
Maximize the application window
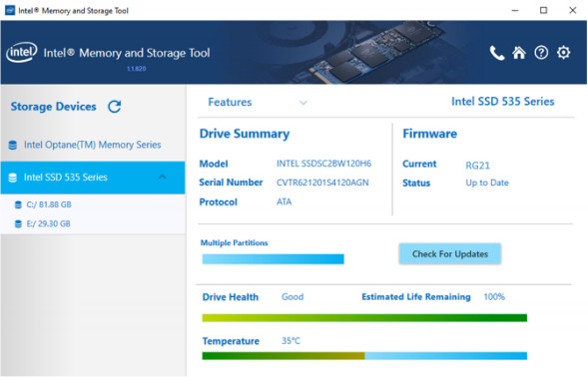click(x=543, y=11)
